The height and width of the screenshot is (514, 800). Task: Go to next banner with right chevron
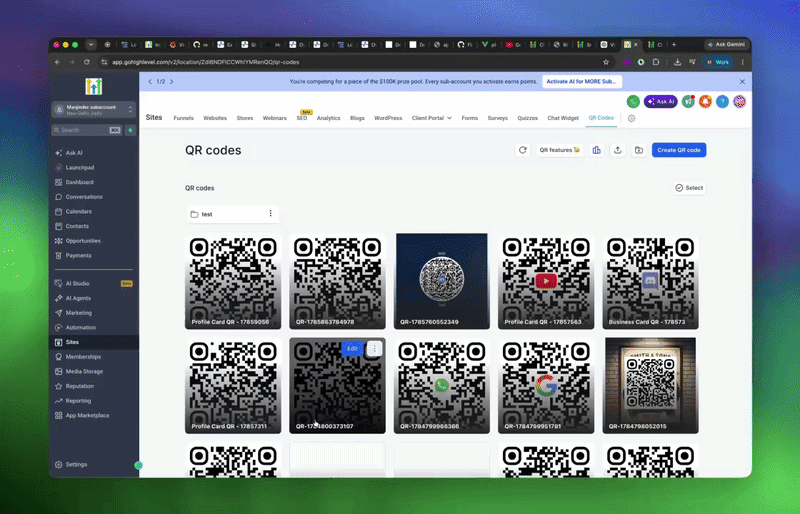171,82
